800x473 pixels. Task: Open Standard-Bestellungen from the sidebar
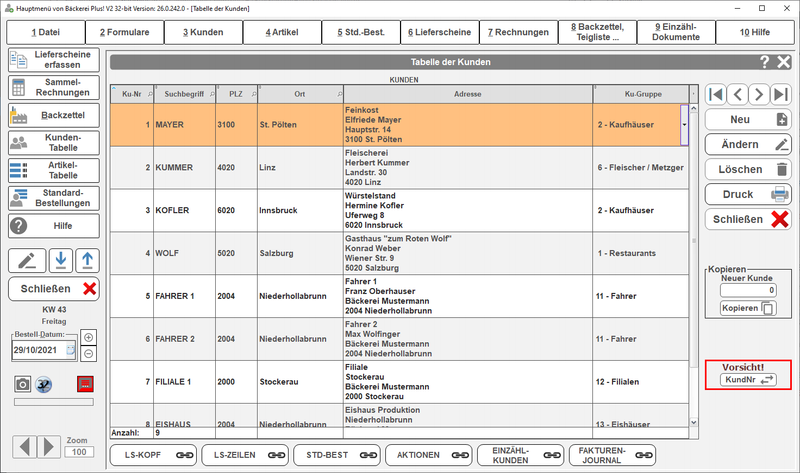coord(54,198)
